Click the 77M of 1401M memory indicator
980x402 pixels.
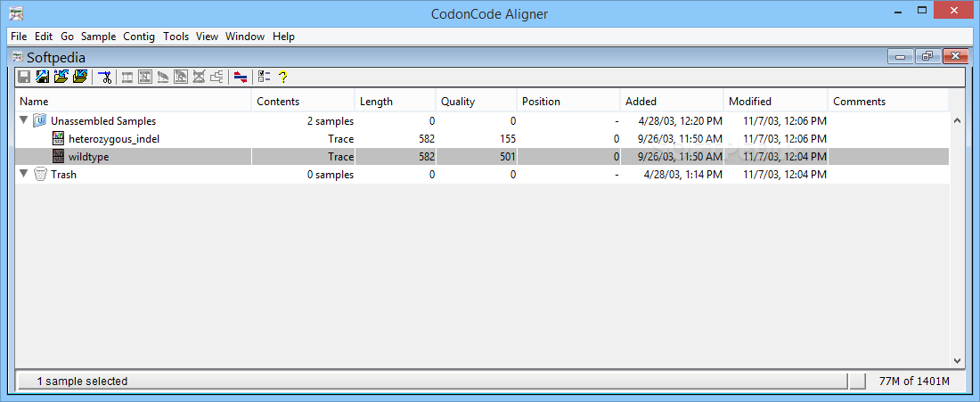point(914,381)
